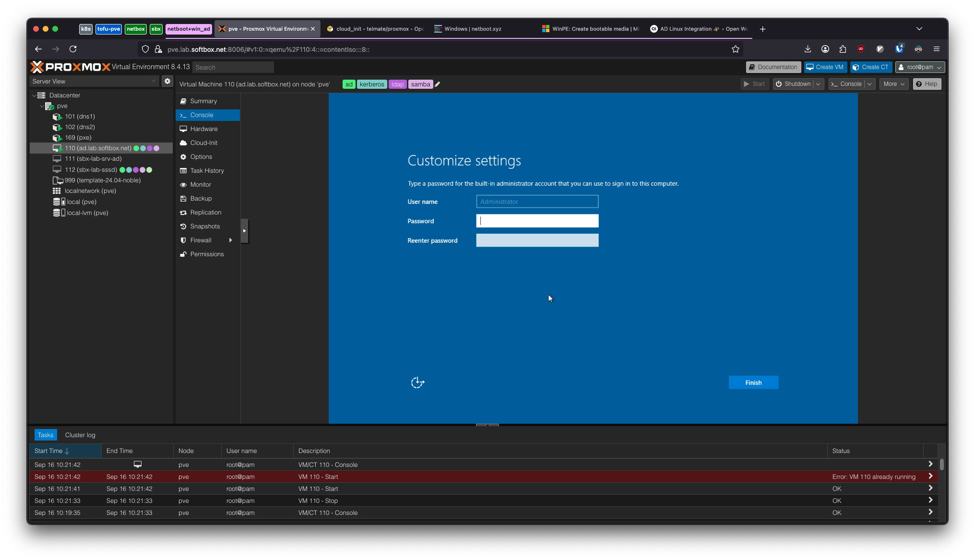Open the Replication panel
The image size is (975, 560).
click(205, 212)
